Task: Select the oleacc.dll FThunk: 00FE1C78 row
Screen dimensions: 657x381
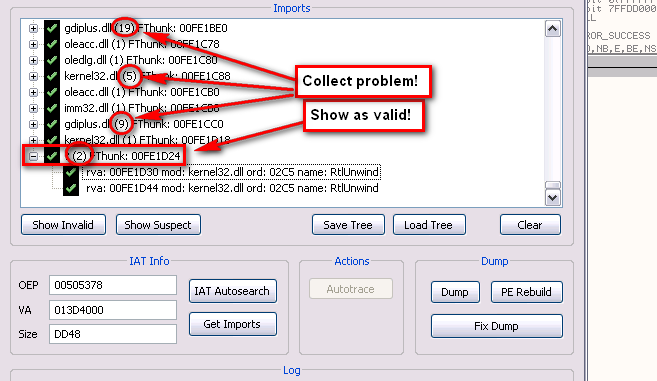Action: [142, 44]
